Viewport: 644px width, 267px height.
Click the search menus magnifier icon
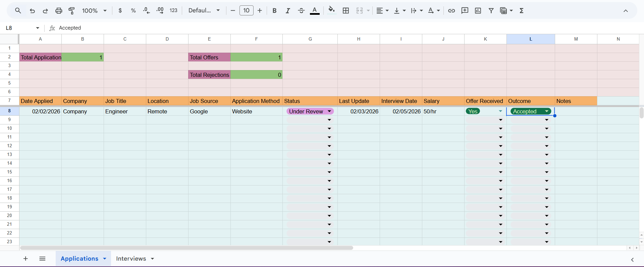pos(18,11)
